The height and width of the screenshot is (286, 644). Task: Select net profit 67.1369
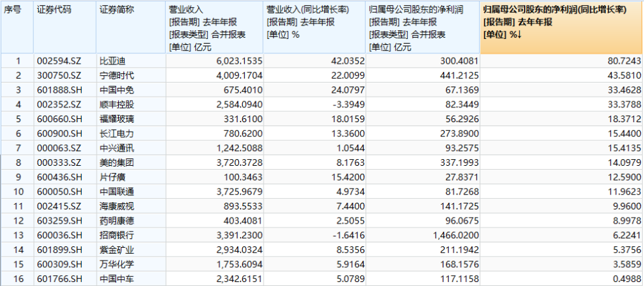462,91
